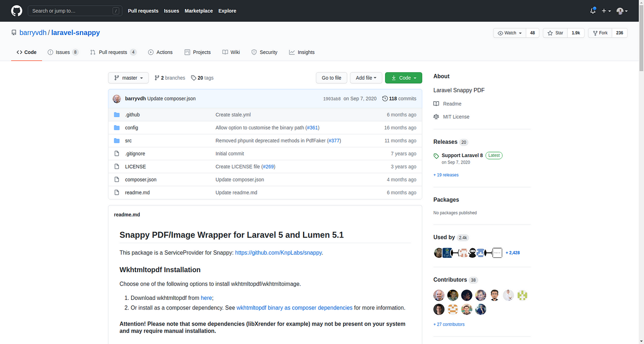The height and width of the screenshot is (344, 644).
Task: Click the release tag icon beside Support Laravel 8
Action: click(436, 156)
